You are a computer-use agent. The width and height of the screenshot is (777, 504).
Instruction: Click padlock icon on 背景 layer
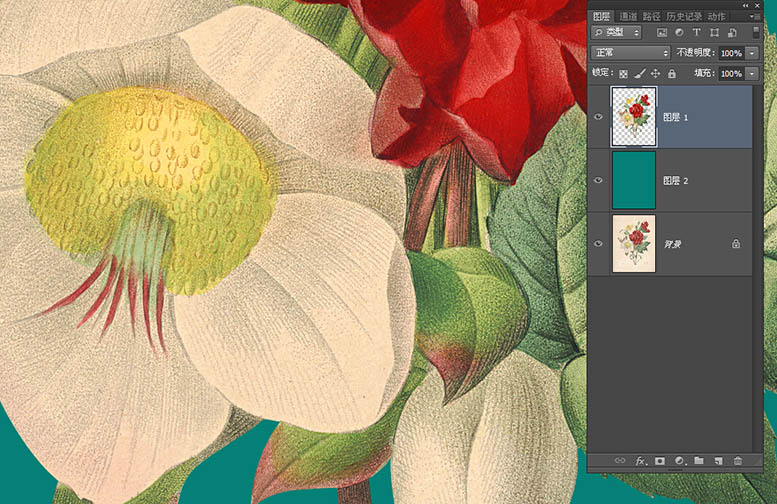click(736, 243)
